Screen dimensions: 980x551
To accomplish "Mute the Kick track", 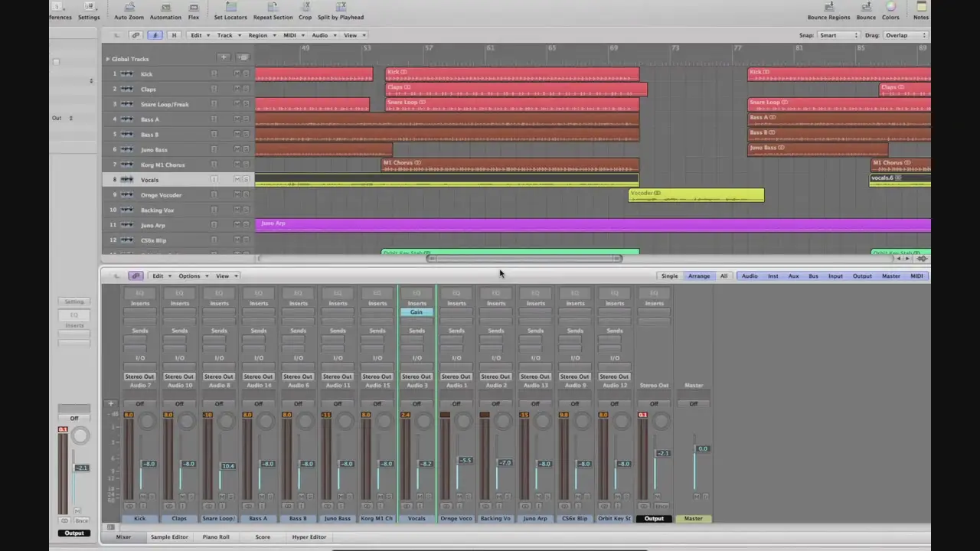I will [x=237, y=74].
